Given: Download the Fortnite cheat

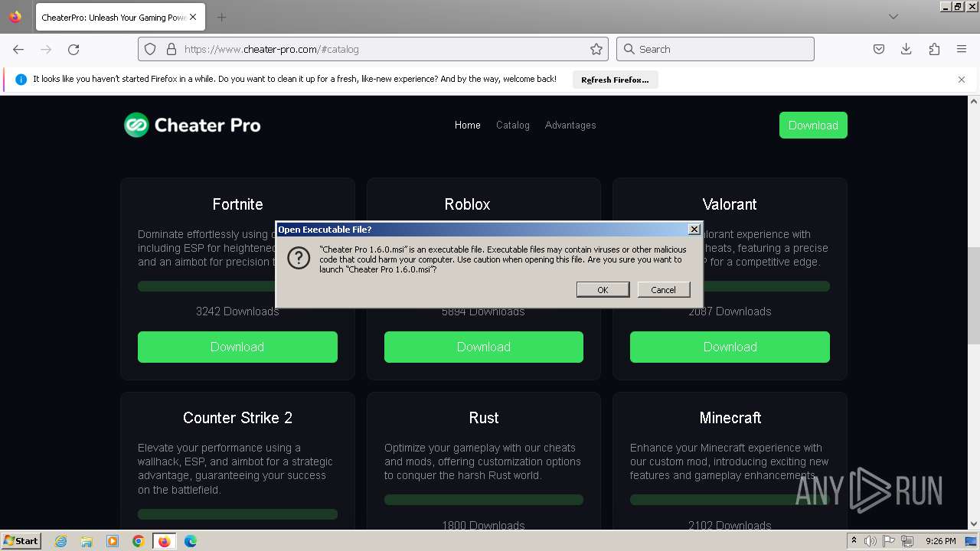Looking at the screenshot, I should pos(237,347).
